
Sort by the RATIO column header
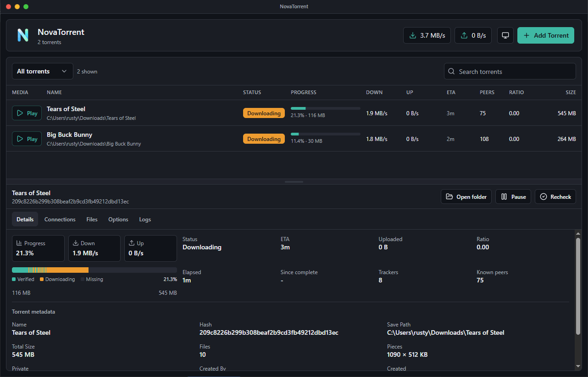[516, 92]
